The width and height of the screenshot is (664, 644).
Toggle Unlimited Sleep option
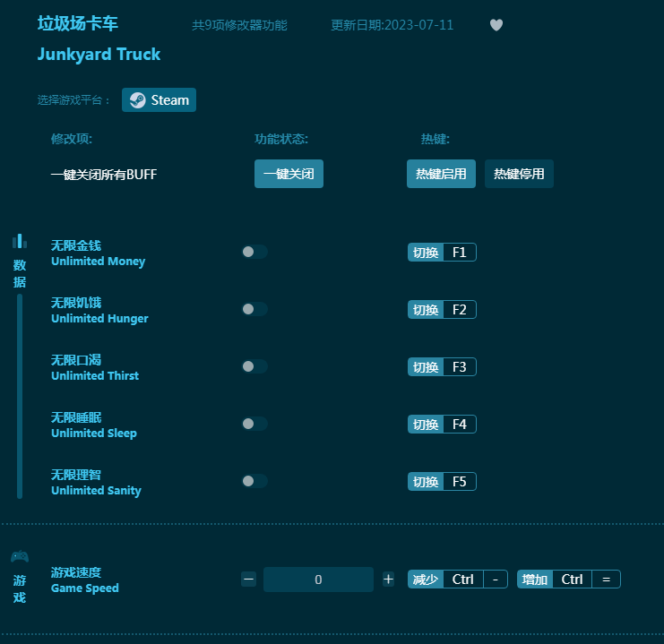click(254, 424)
